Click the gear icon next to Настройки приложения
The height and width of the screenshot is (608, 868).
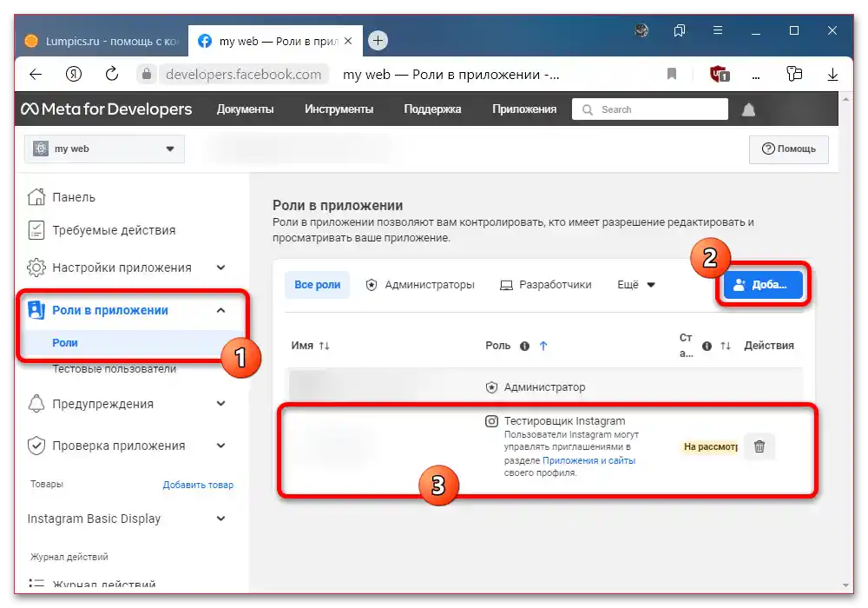pyautogui.click(x=36, y=268)
